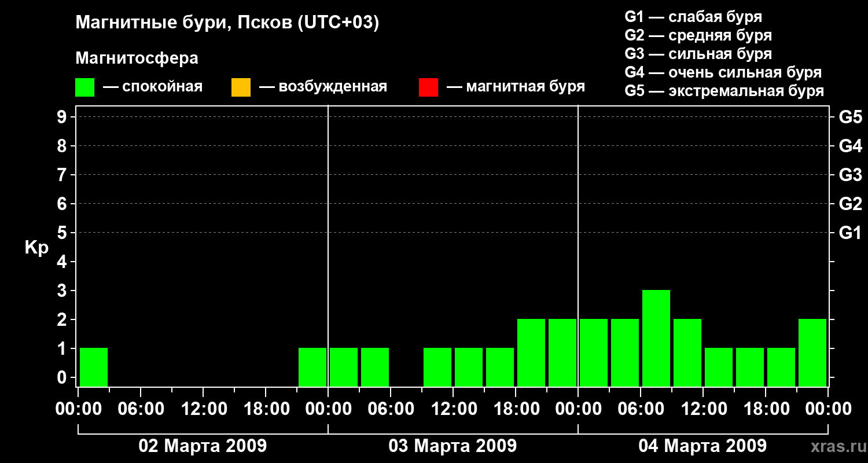Click the tallest green bar with Kp 3

[x=656, y=338]
